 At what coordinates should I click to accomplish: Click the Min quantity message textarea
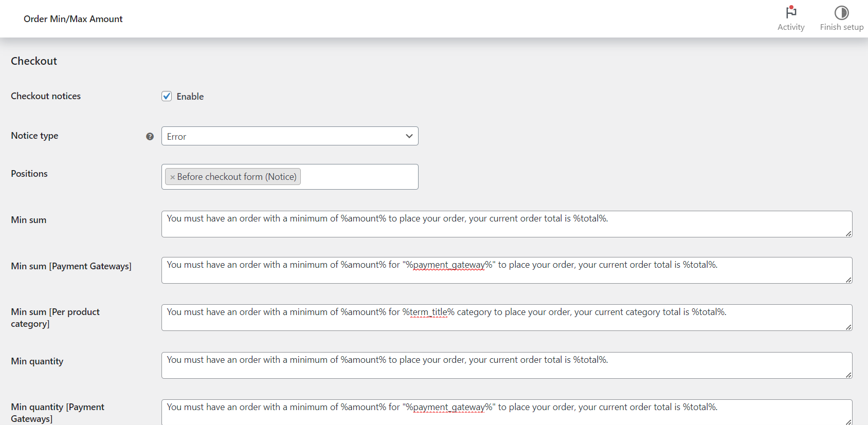click(x=507, y=365)
